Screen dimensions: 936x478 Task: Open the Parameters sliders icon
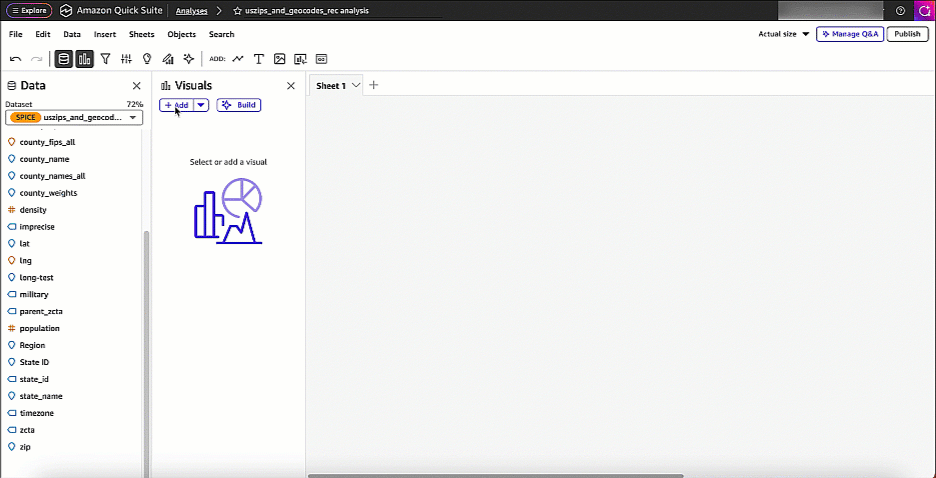click(x=126, y=59)
